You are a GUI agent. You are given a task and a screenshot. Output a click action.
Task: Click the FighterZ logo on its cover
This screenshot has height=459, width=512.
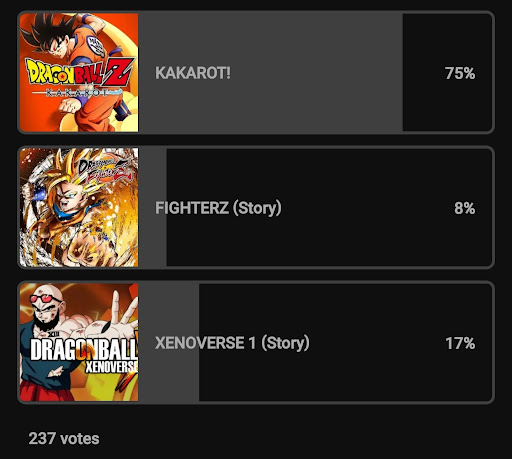click(104, 170)
